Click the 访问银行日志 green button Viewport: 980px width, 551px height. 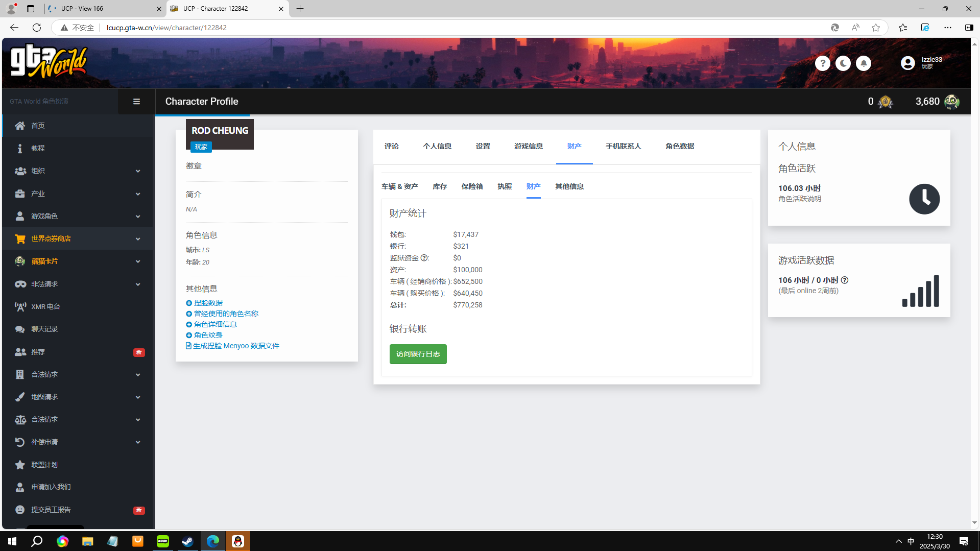pyautogui.click(x=418, y=354)
